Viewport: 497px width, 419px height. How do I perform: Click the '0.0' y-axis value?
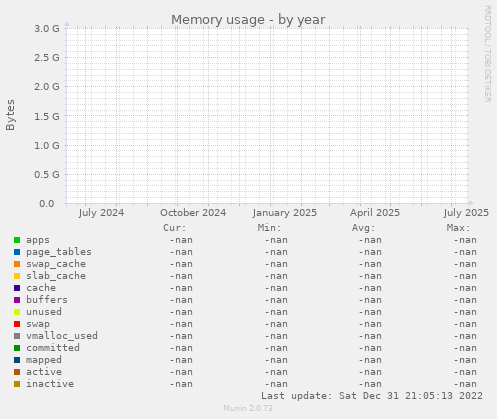tap(47, 204)
